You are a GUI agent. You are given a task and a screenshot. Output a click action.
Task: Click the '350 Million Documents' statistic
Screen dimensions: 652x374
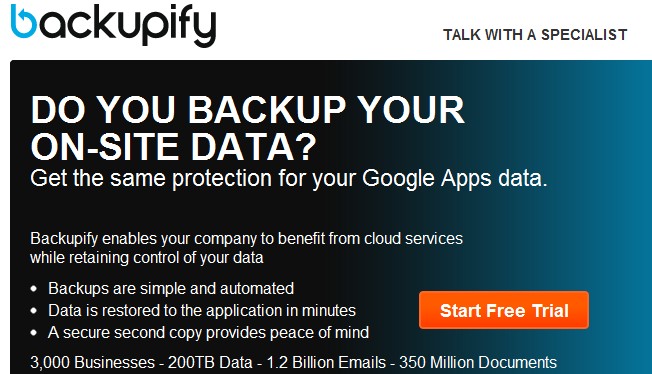pos(478,362)
